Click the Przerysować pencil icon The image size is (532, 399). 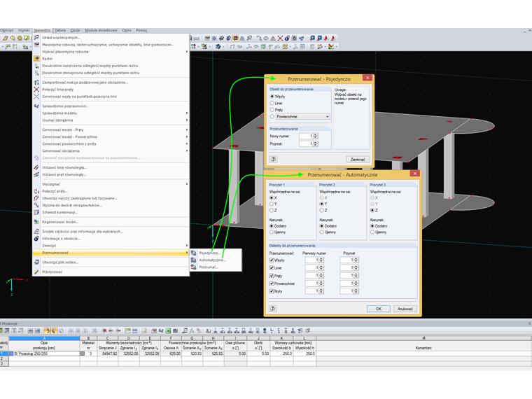[x=36, y=272]
